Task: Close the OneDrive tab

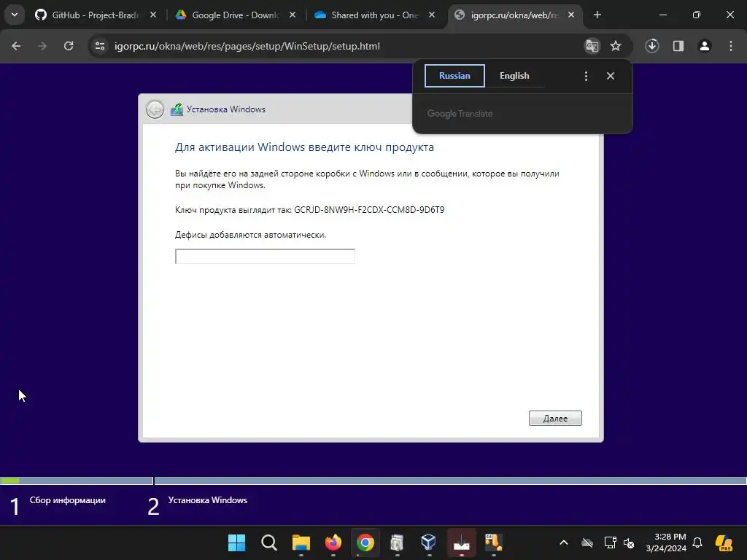Action: (432, 15)
